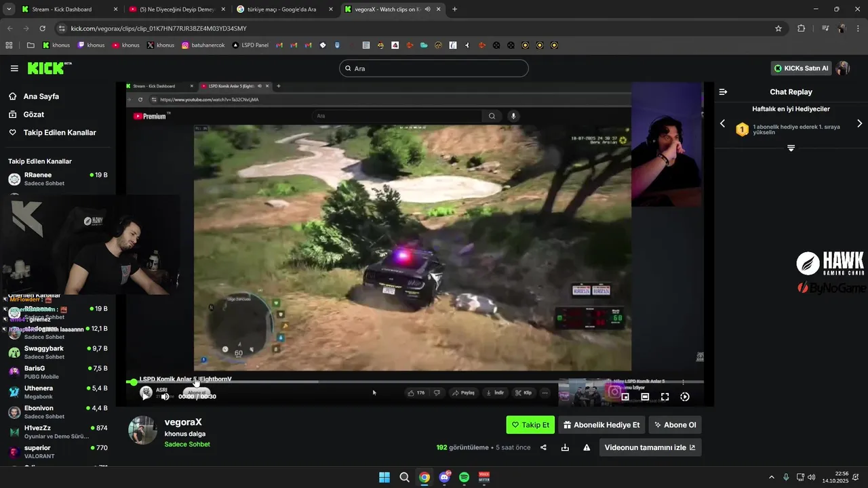Screen dimensions: 868x488
Task: Click the green progress handle
Action: [x=134, y=382]
